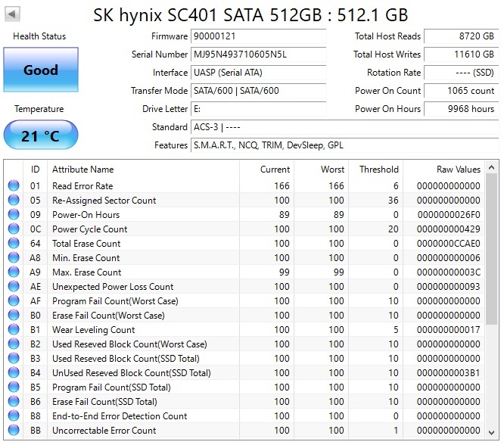The image size is (504, 445).
Task: Click the status circle for Power Cycle Count
Action: tap(14, 229)
